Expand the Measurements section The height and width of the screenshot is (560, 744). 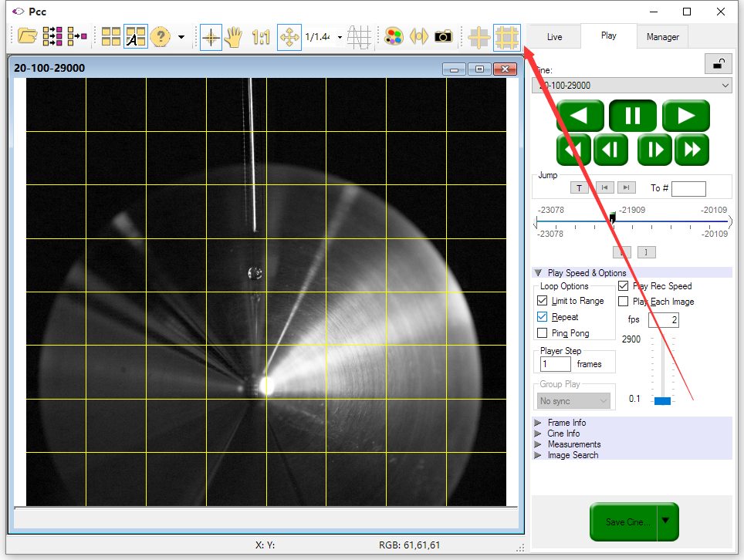click(x=538, y=444)
